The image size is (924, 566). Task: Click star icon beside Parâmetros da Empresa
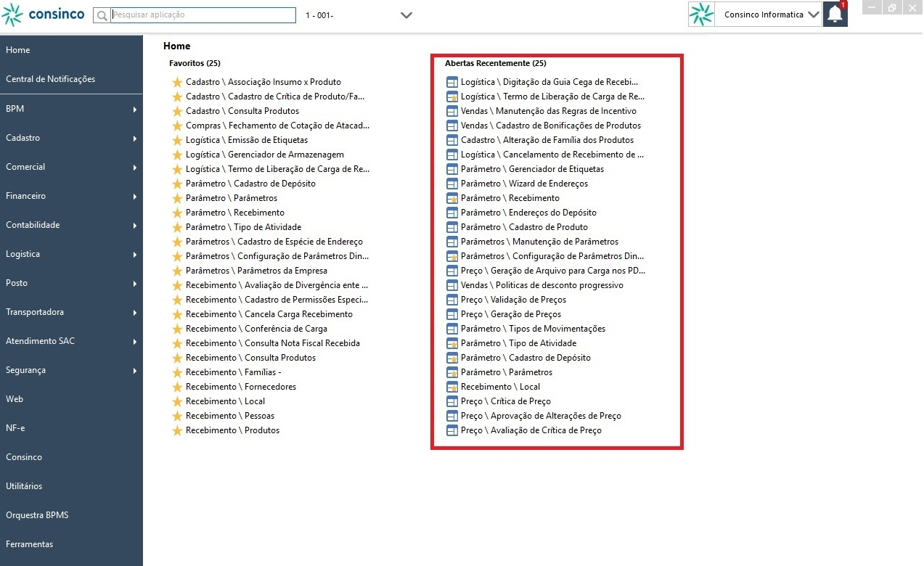coord(177,271)
